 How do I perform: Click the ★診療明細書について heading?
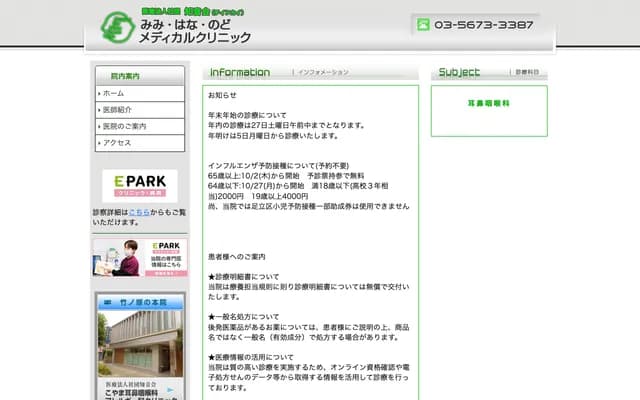[x=244, y=277]
